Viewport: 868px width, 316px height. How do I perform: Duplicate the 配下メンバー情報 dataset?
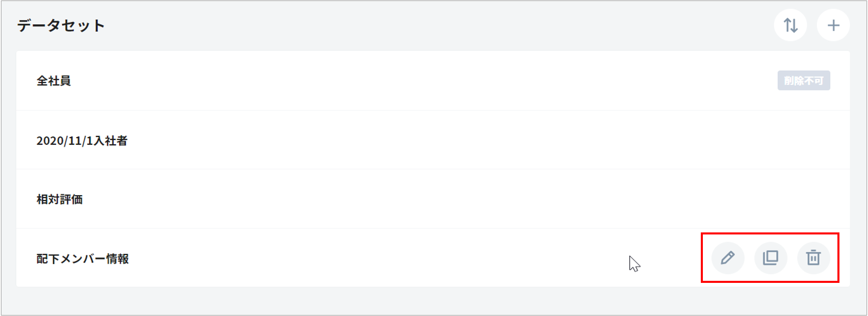[770, 258]
